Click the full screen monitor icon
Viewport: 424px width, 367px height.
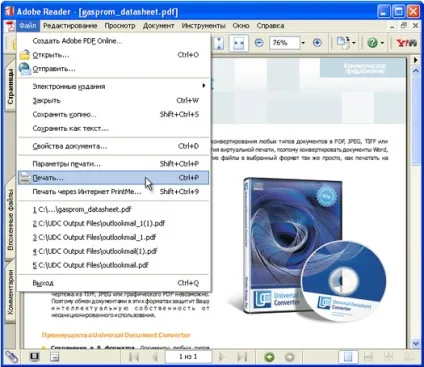pyautogui.click(x=34, y=357)
